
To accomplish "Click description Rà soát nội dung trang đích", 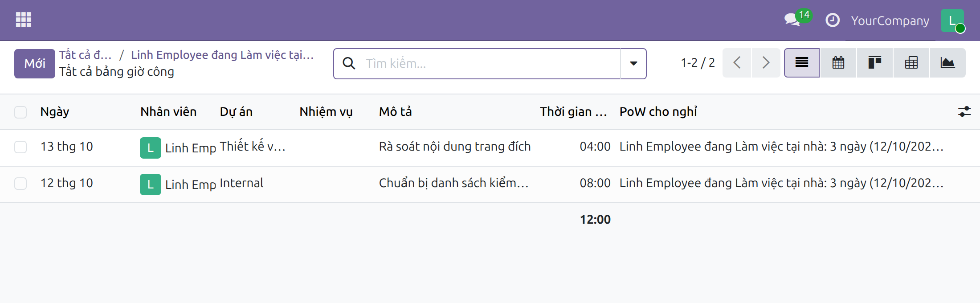I will [455, 147].
